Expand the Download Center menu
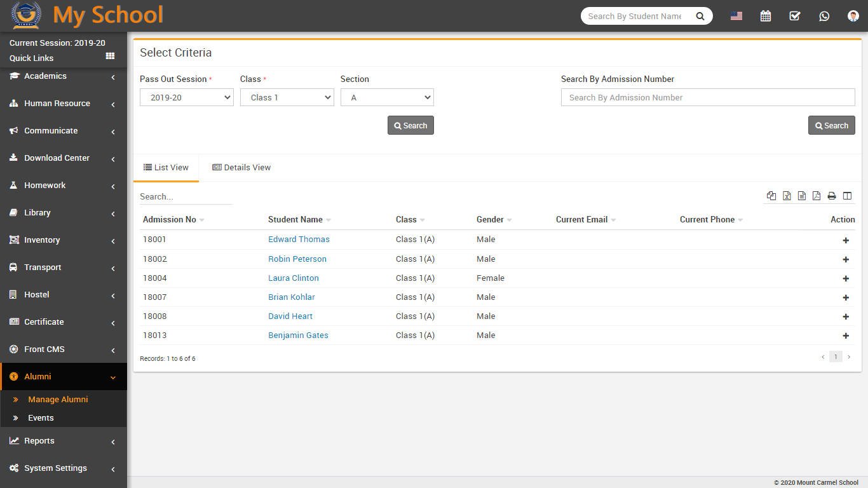The width and height of the screenshot is (868, 488). pyautogui.click(x=64, y=158)
